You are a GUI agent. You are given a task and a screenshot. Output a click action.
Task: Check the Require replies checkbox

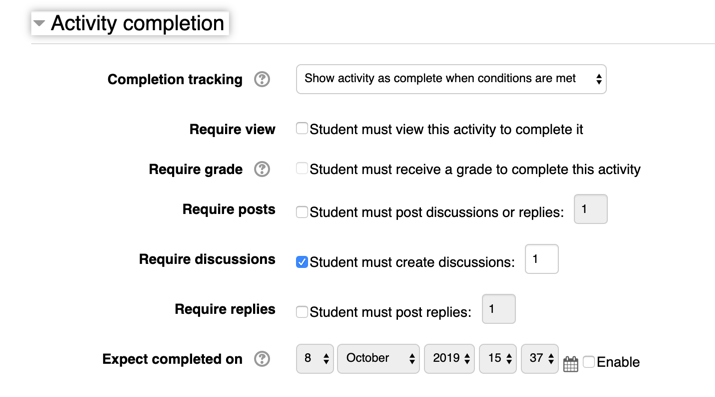pos(302,312)
